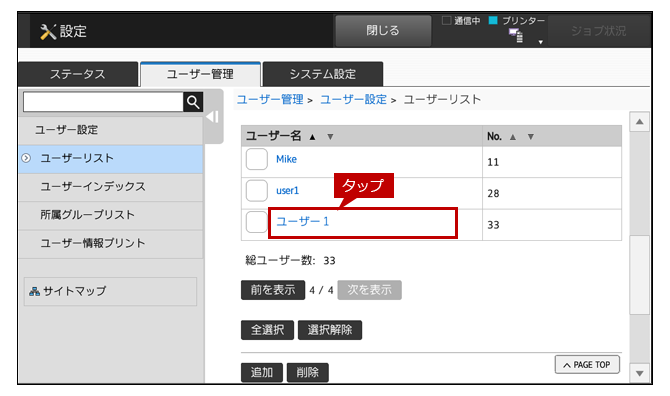Click number 33 in ユーザー１ row
The width and height of the screenshot is (670, 396).
pos(493,225)
